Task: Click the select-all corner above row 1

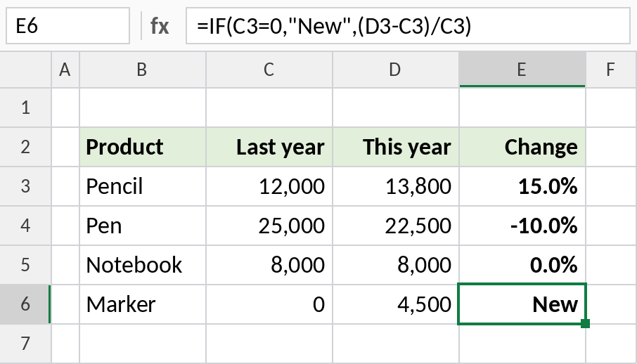Action: 25,70
